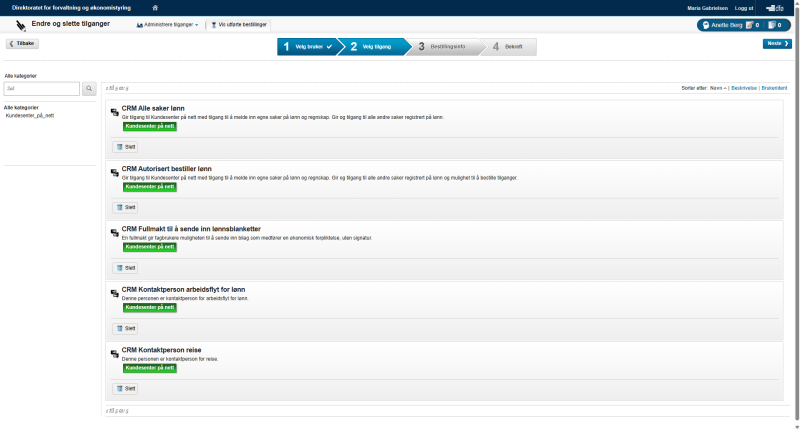Click the green tag under CRM Autorisert bestiller lønn
Screen dimensions: 800x430
pos(150,187)
